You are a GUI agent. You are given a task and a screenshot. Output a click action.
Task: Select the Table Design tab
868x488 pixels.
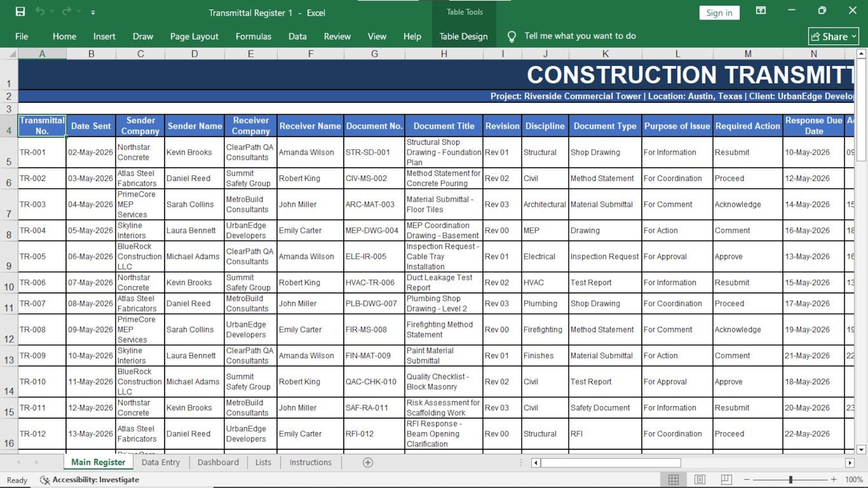point(464,36)
